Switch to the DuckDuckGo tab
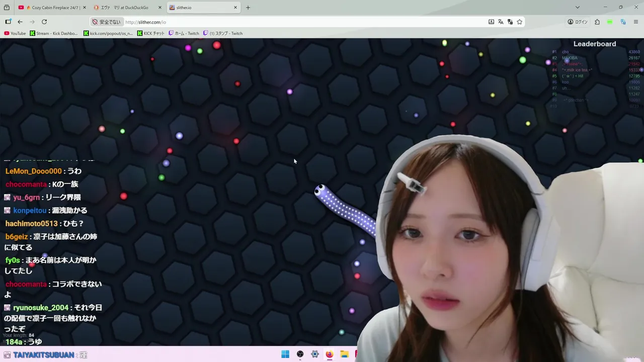 click(x=127, y=8)
